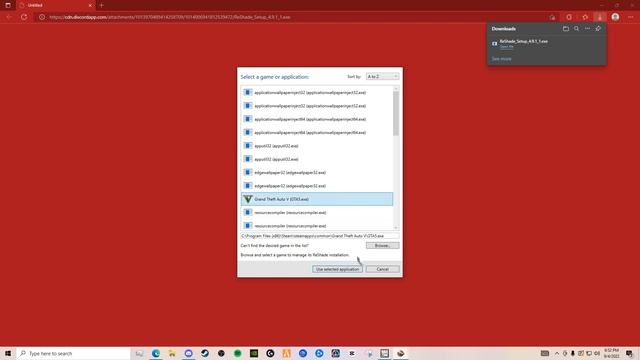640x360 pixels.
Task: Click Open file under ReShade_Setup download
Action: click(507, 47)
